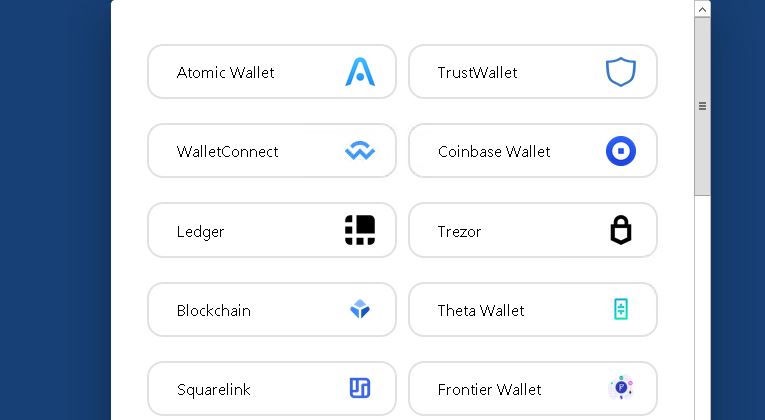The height and width of the screenshot is (420, 765).
Task: Click the Atomic Wallet logo icon
Action: (360, 72)
